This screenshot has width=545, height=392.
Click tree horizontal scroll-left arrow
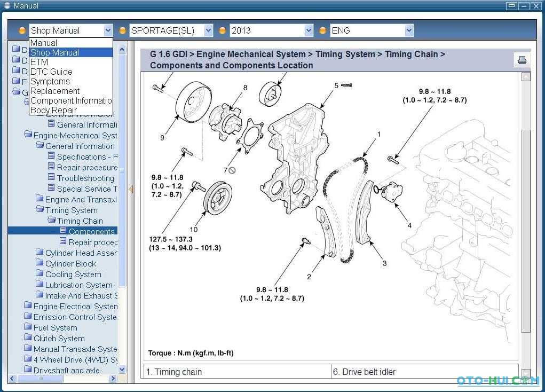[12, 379]
